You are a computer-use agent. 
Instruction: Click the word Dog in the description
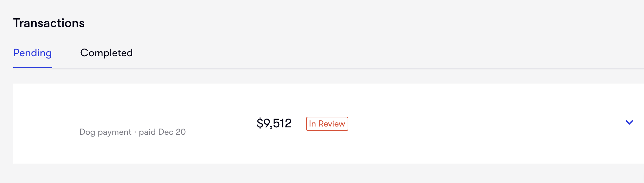point(87,132)
